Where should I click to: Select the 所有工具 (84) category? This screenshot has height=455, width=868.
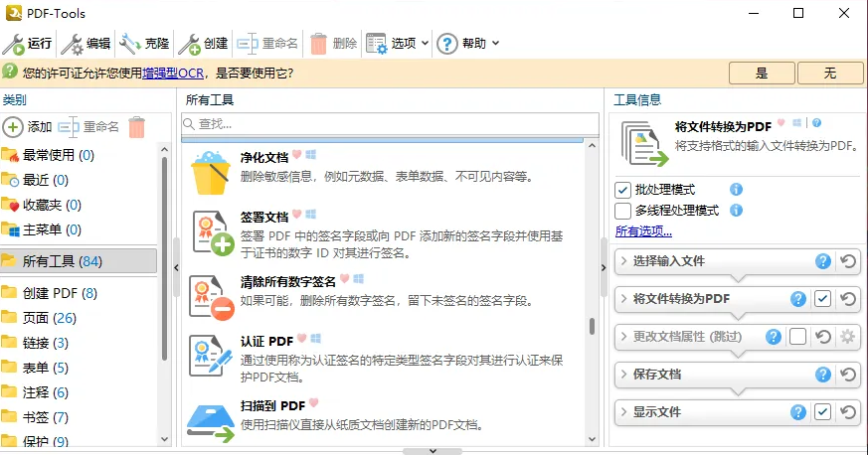[80, 261]
